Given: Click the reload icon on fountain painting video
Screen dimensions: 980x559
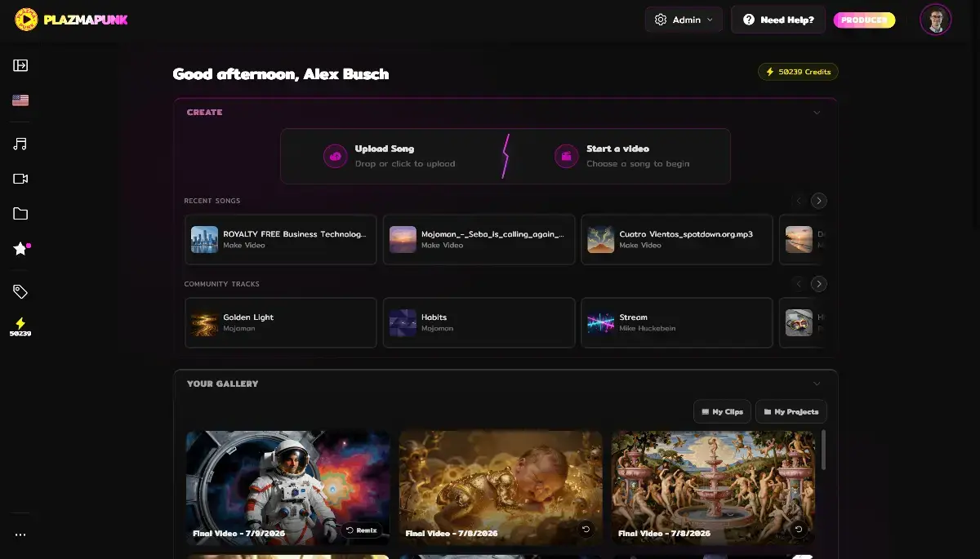Looking at the screenshot, I should 799,529.
